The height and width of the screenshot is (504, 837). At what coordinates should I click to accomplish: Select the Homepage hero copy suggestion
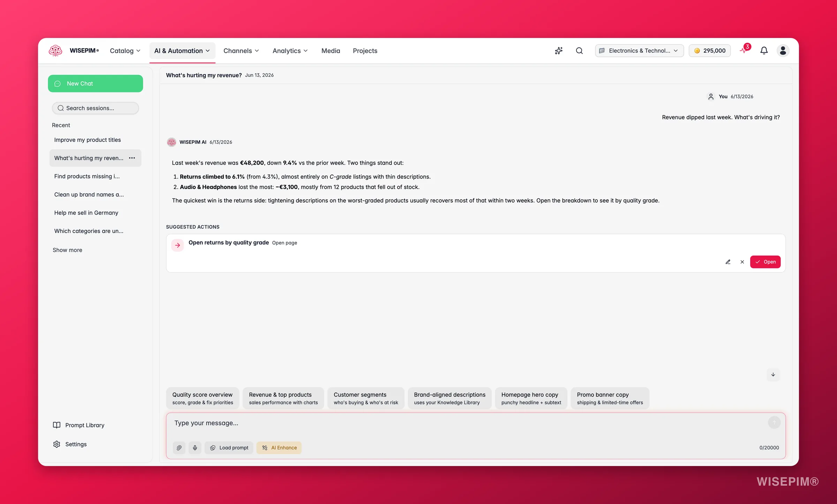click(x=531, y=398)
